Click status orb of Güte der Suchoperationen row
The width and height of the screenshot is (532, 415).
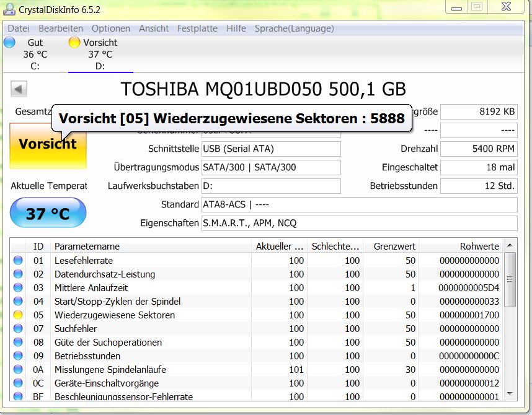tap(18, 342)
